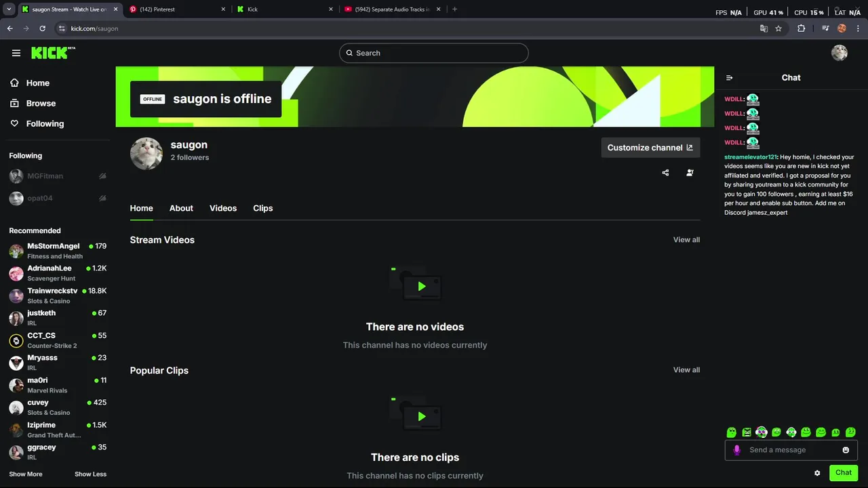Open ggracey recommended channel
The width and height of the screenshot is (868, 488).
pyautogui.click(x=58, y=452)
